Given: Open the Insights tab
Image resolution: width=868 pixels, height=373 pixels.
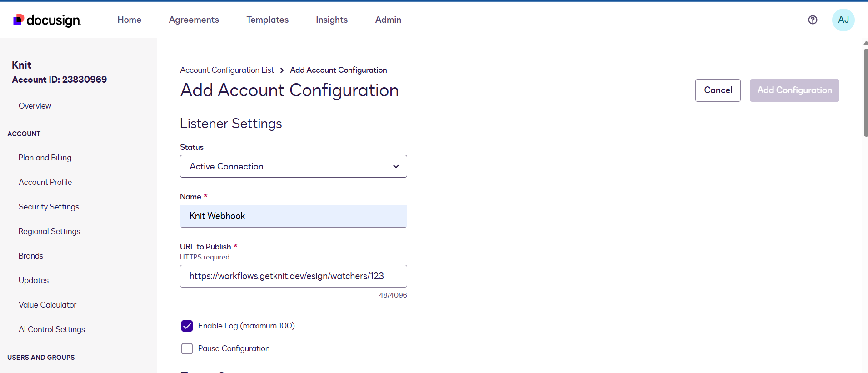Looking at the screenshot, I should 332,20.
